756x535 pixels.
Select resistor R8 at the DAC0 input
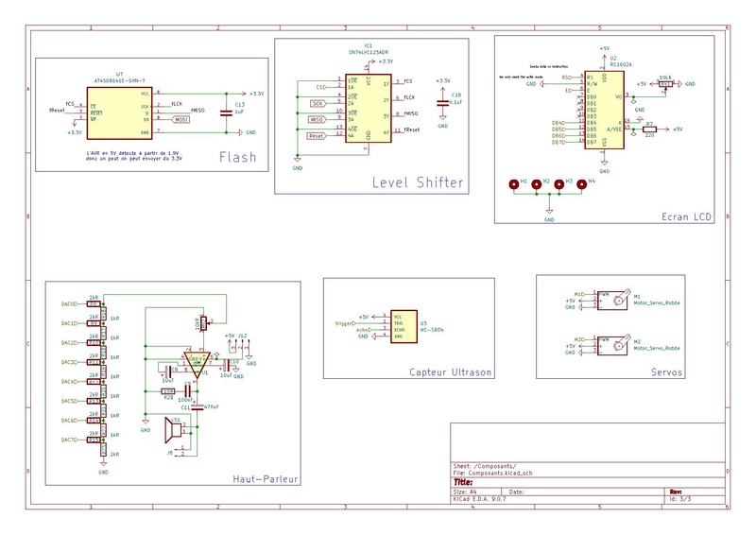tap(94, 304)
